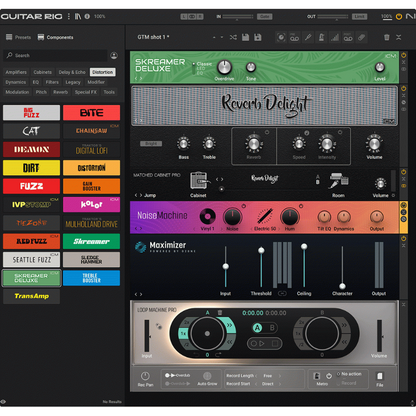Toggle power on NoiseMachine

[404, 205]
